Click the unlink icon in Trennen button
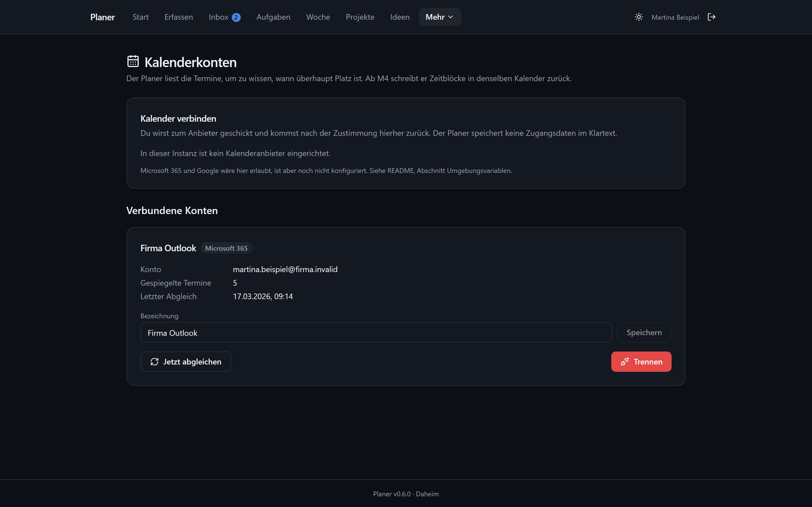812x507 pixels. 625,361
